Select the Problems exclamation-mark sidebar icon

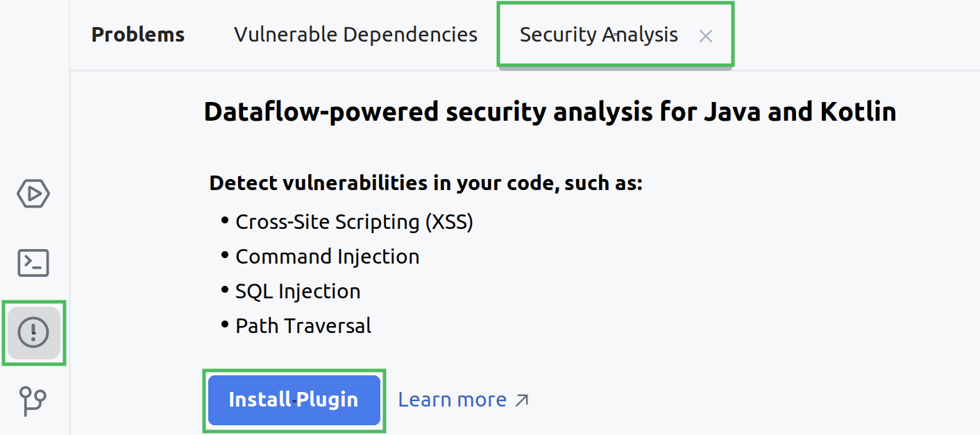[33, 332]
